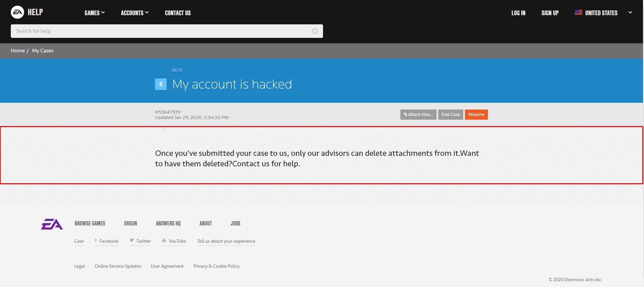The image size is (644, 287).
Task: Click the purple EA footer logo
Action: click(52, 224)
